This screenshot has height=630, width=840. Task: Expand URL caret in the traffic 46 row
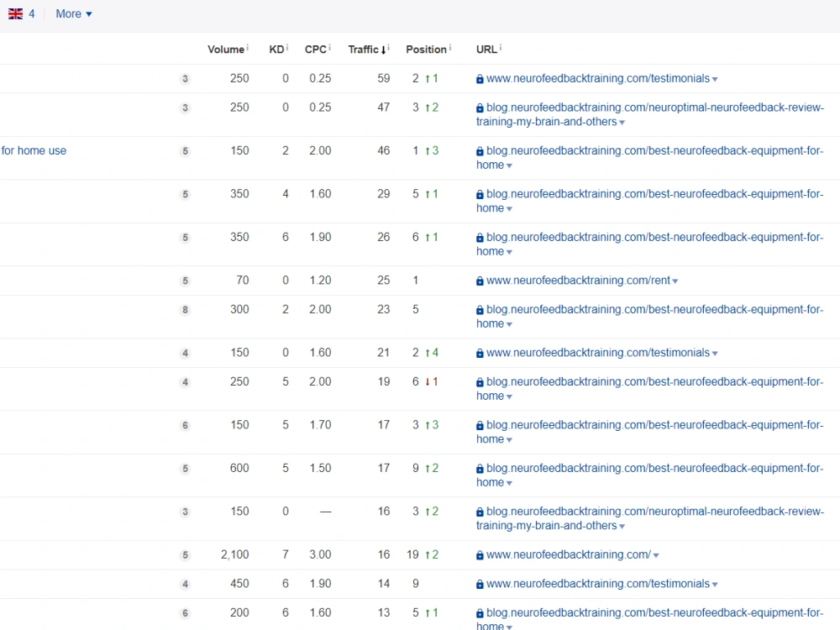point(509,166)
